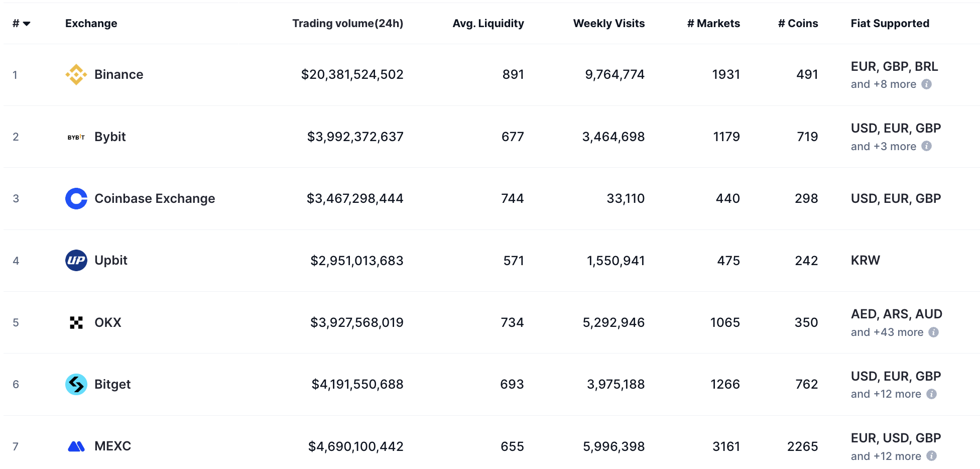Click info icon beside Binance's +8 more

[927, 84]
